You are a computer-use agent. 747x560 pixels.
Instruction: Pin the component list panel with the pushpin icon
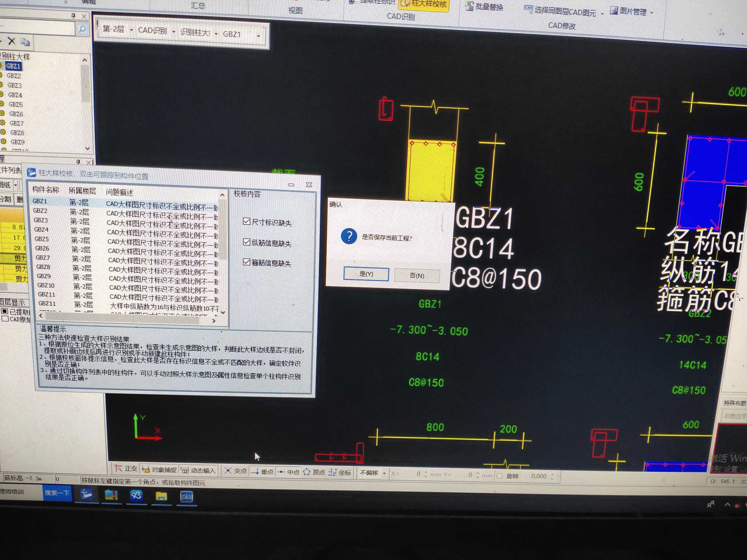pos(73,16)
